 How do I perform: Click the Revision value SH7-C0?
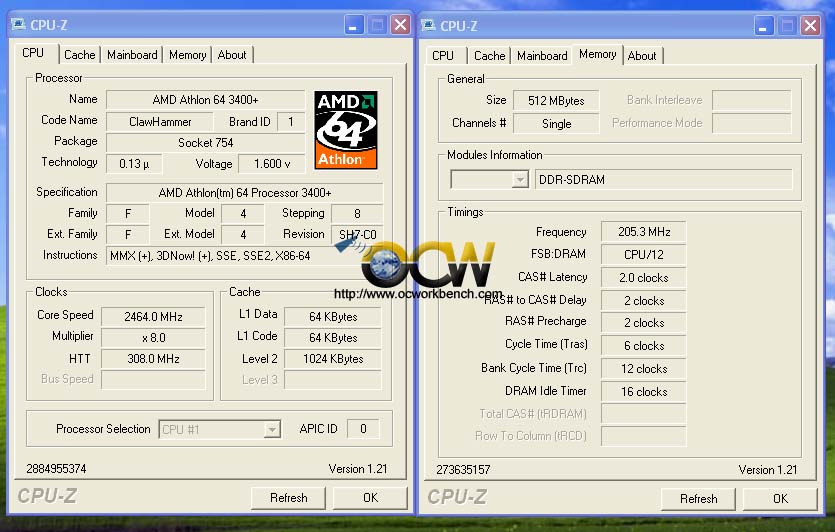tap(357, 235)
